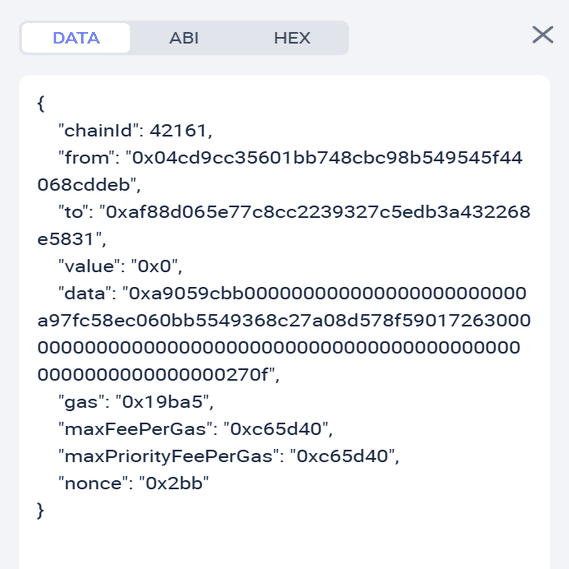
Task: Click the address ending e5831
Action: coord(66,239)
